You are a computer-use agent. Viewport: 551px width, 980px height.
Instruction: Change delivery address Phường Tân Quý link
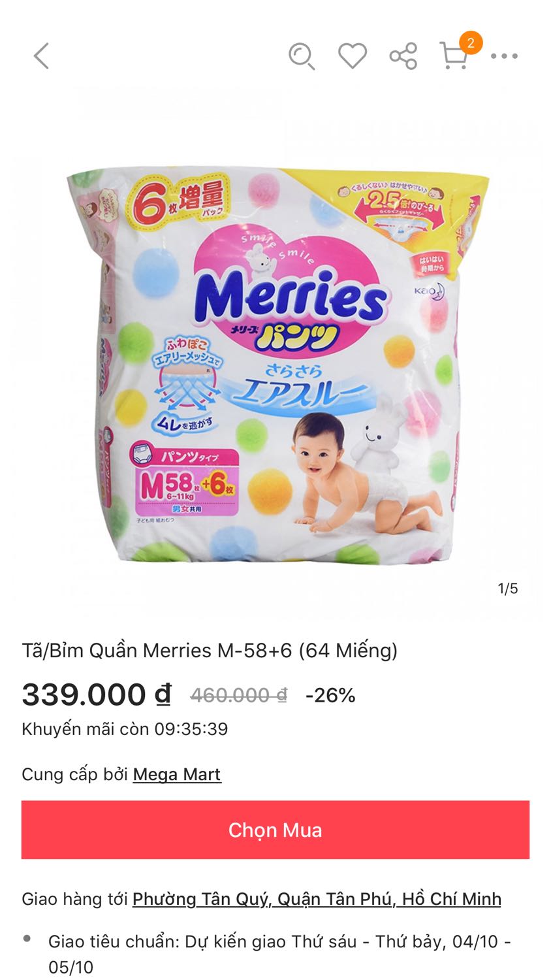tap(317, 899)
